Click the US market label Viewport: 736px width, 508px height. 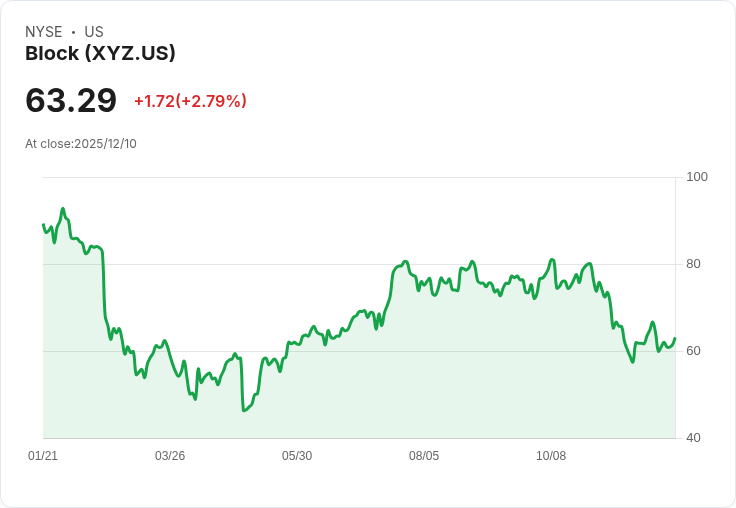pos(94,32)
